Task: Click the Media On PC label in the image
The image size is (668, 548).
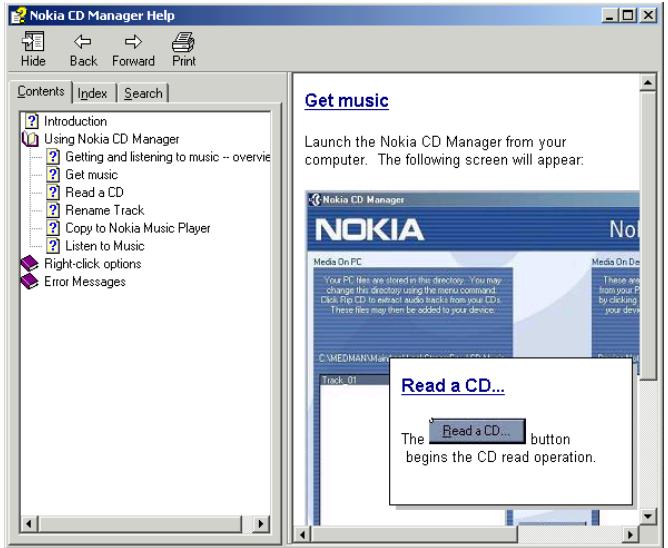Action: pos(337,262)
